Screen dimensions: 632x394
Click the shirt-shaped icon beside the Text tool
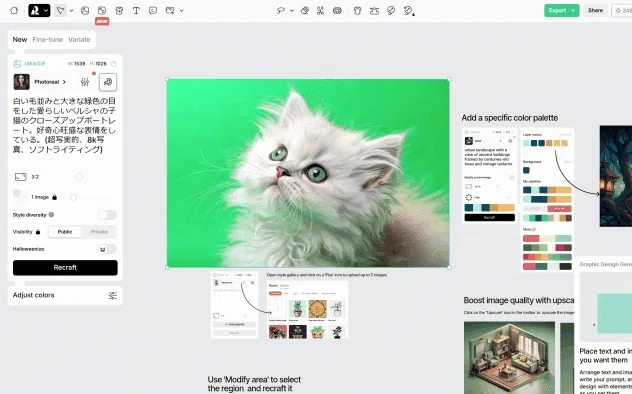tap(119, 10)
